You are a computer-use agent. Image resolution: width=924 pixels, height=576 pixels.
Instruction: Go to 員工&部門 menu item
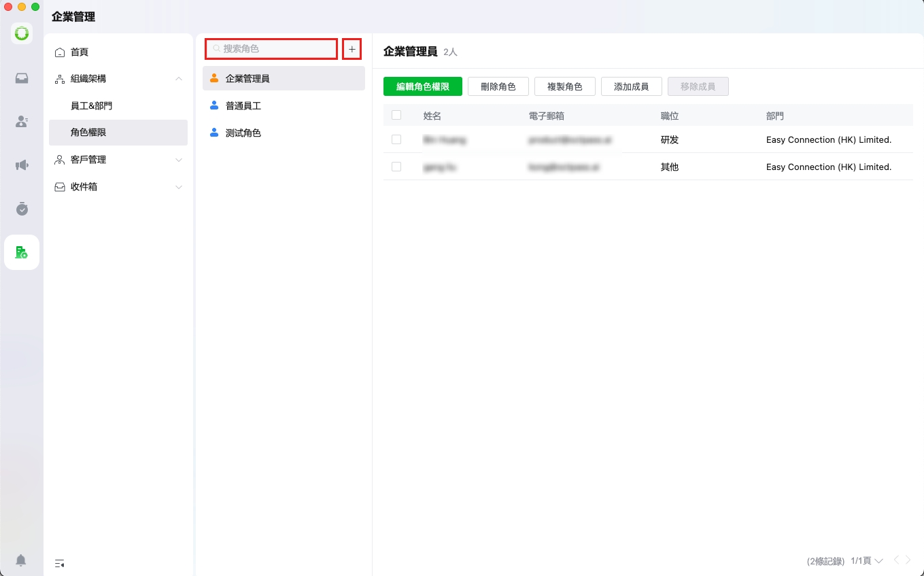pos(91,106)
